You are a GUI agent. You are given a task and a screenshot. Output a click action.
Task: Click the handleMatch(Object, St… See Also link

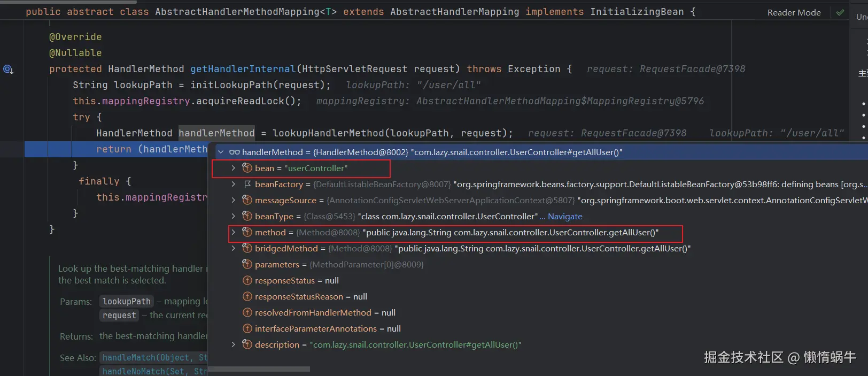click(x=154, y=357)
